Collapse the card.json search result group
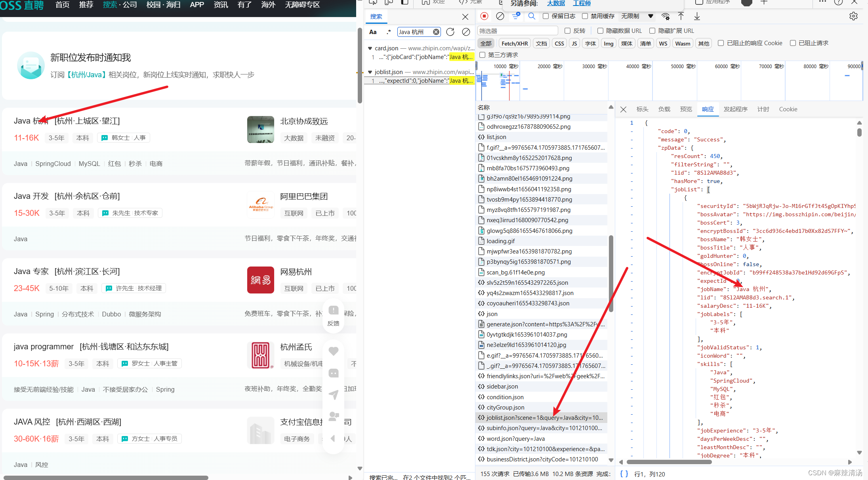 click(370, 48)
